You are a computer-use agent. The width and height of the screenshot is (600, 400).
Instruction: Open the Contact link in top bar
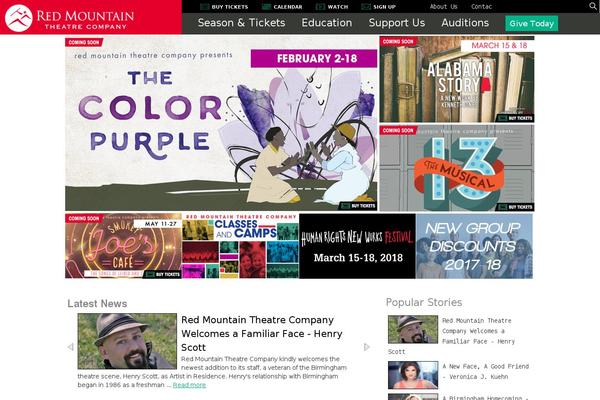click(x=481, y=7)
